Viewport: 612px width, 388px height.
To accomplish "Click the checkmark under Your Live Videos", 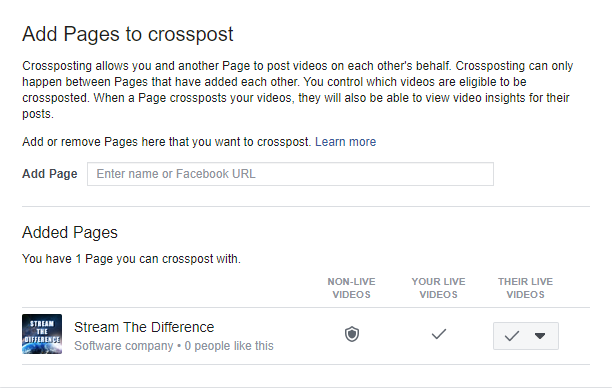I will click(439, 334).
